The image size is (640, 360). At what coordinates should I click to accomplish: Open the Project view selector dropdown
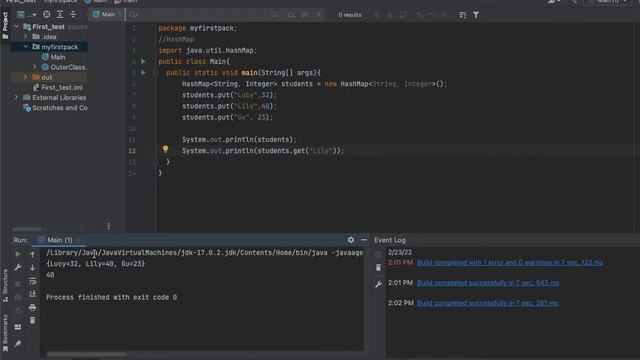pyautogui.click(x=26, y=14)
